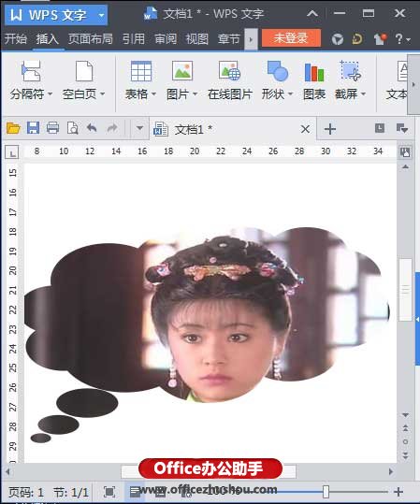Click the 未登录 login button
This screenshot has height=504, width=420.
[291, 38]
